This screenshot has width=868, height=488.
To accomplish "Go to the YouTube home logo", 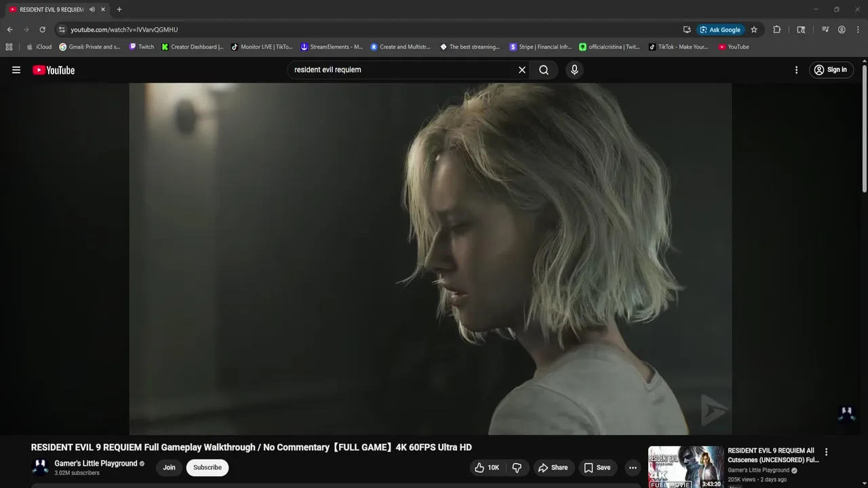I will coord(54,70).
